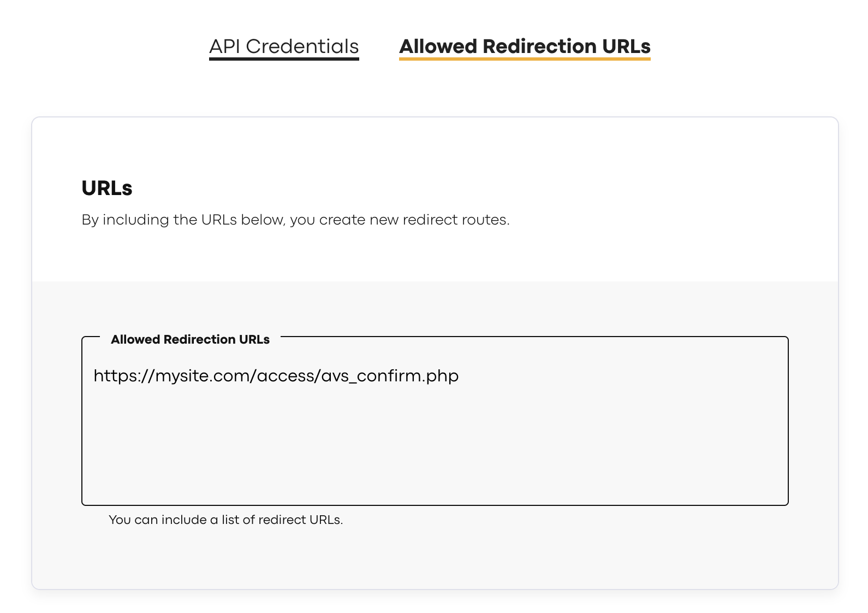Switch to the API Credentials tab

point(284,46)
